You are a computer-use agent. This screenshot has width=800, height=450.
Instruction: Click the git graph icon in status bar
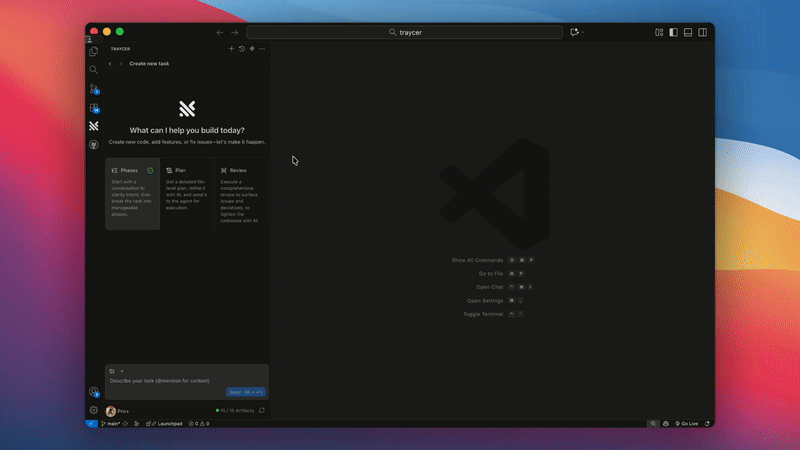point(137,423)
